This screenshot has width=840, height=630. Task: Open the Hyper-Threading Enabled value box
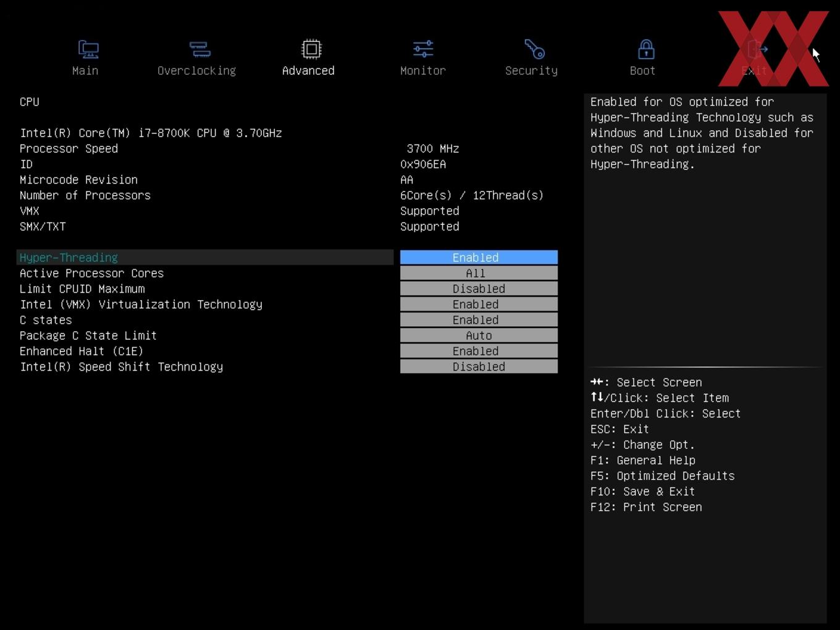click(479, 258)
